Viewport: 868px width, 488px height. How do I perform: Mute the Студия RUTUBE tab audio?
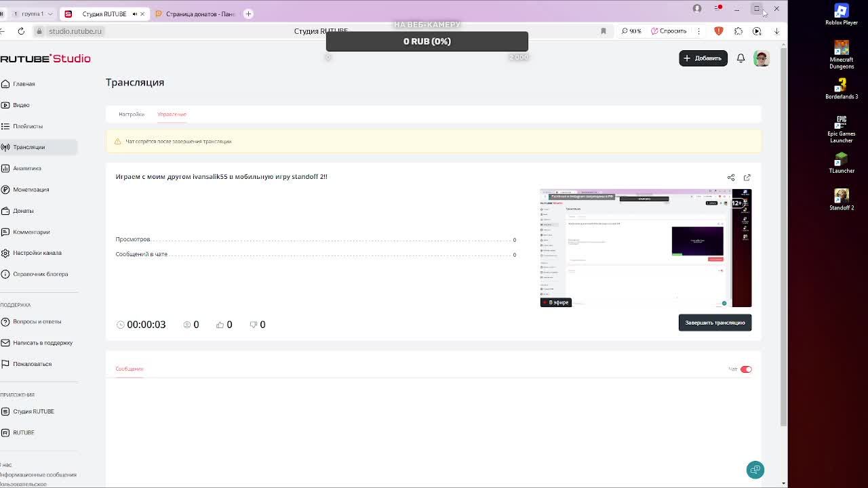tap(134, 14)
